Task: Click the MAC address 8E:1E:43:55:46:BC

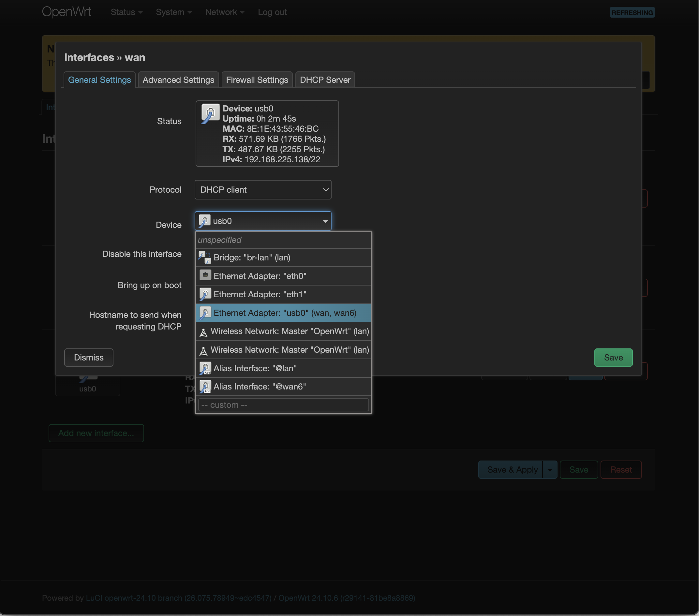Action: coord(283,129)
